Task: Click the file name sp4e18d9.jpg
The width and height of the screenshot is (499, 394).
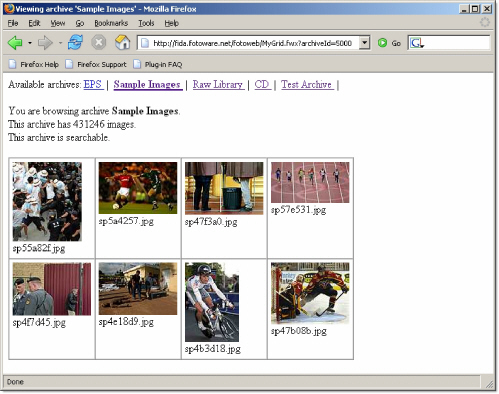Action: (x=126, y=322)
